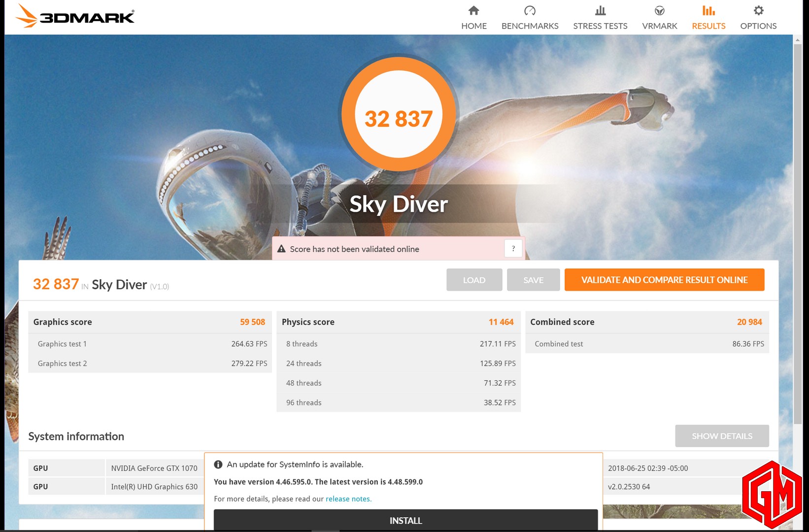809x532 pixels.
Task: Select the Combined test row
Action: point(647,344)
